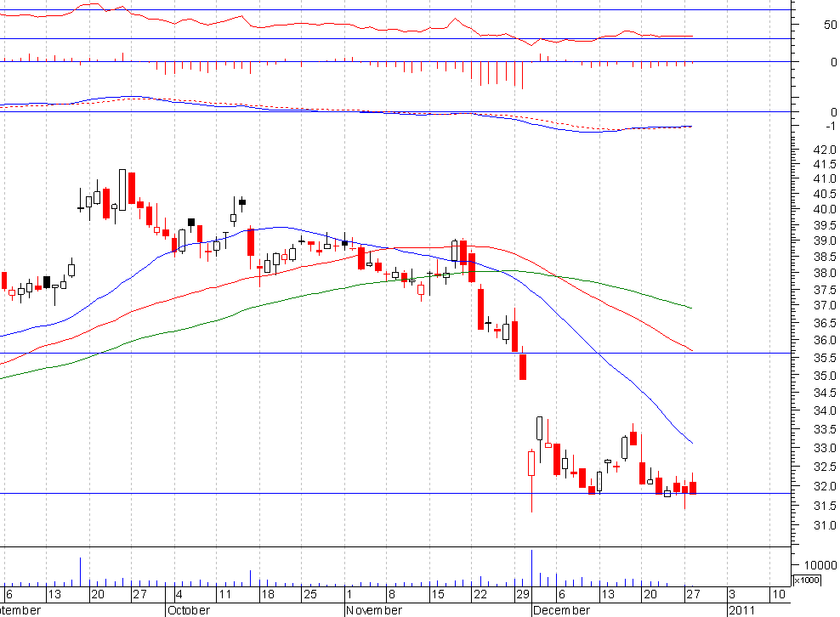The width and height of the screenshot is (840, 617).
Task: Select the January 3 date label
Action: [732, 594]
